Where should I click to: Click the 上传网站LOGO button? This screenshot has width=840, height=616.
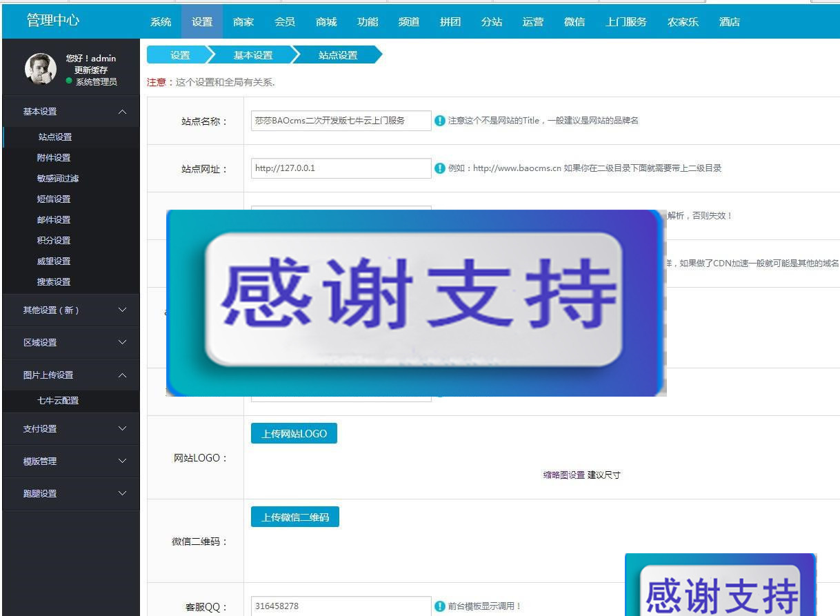[x=293, y=433]
